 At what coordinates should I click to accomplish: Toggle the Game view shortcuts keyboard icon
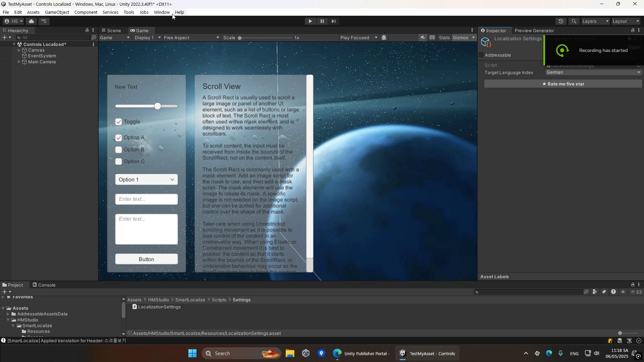432,38
